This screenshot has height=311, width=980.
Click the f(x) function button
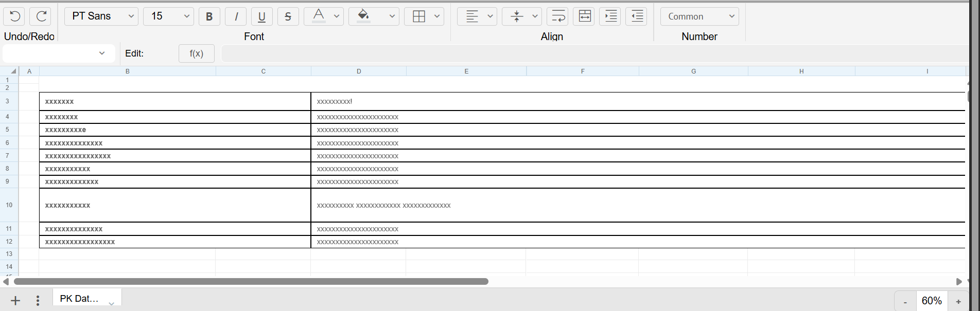click(x=196, y=53)
